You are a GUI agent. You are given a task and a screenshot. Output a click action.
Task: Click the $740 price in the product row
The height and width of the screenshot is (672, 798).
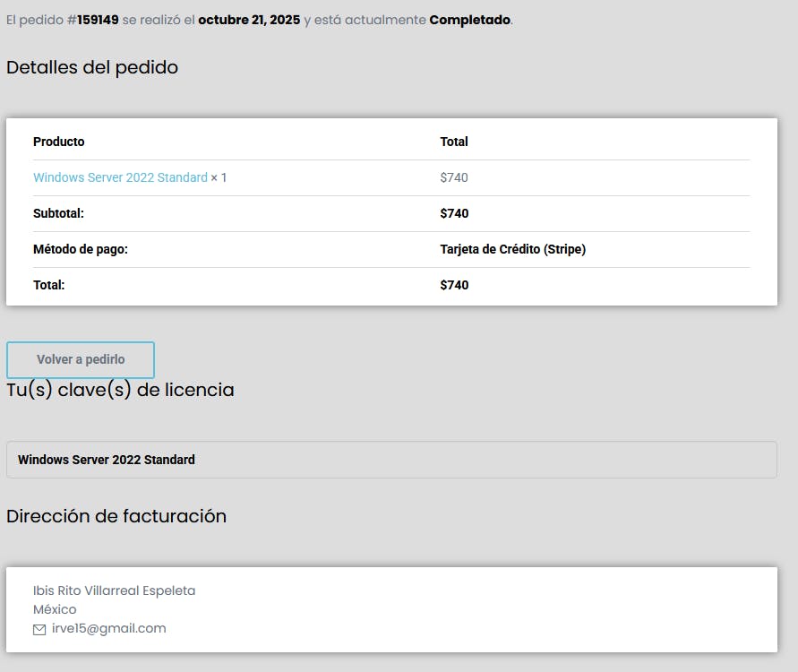click(454, 177)
